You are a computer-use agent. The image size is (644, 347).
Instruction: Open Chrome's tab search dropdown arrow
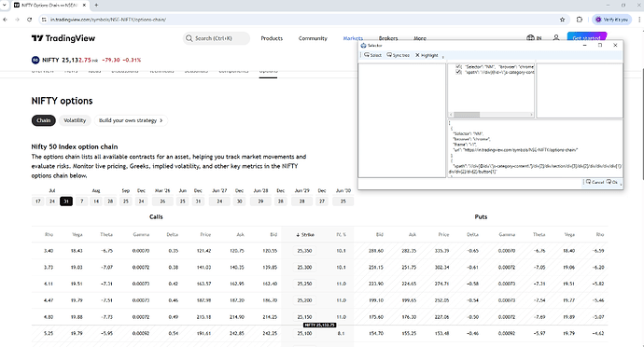[4, 5]
